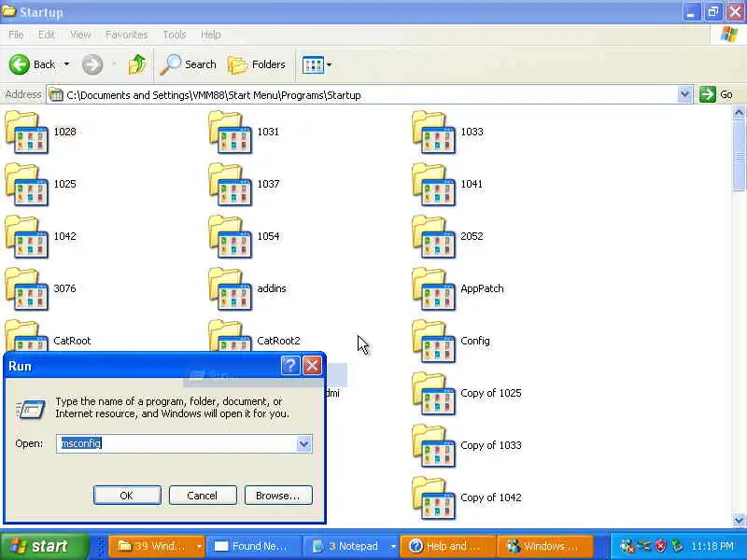Select the CatRoot folder icon

click(x=27, y=336)
